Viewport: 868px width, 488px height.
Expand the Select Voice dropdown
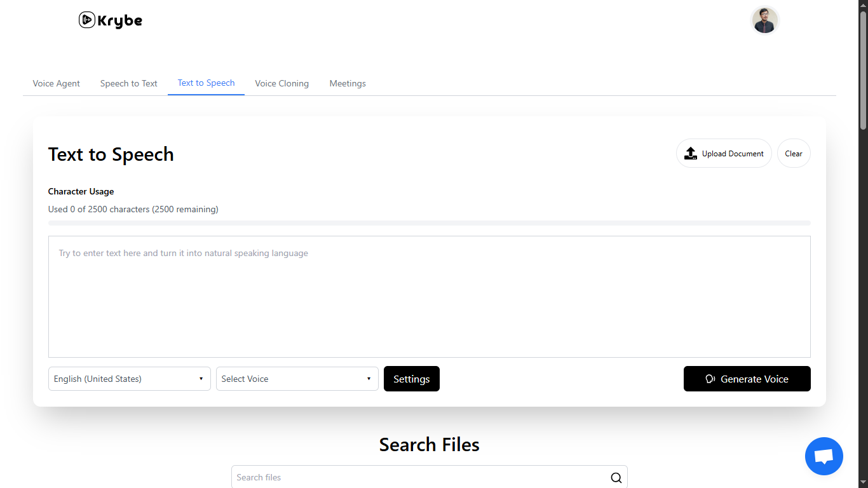(297, 379)
